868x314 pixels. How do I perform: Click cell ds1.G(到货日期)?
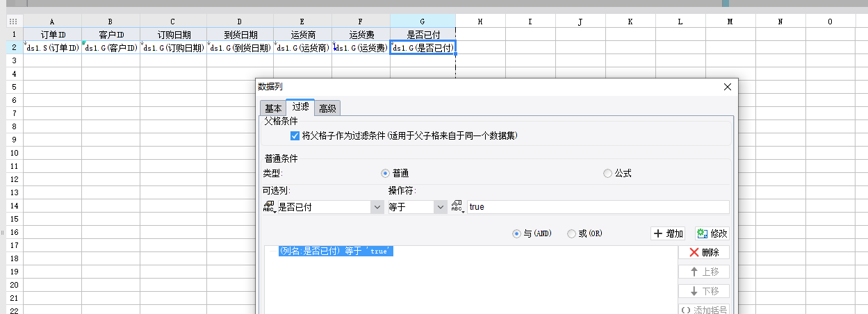pos(240,48)
